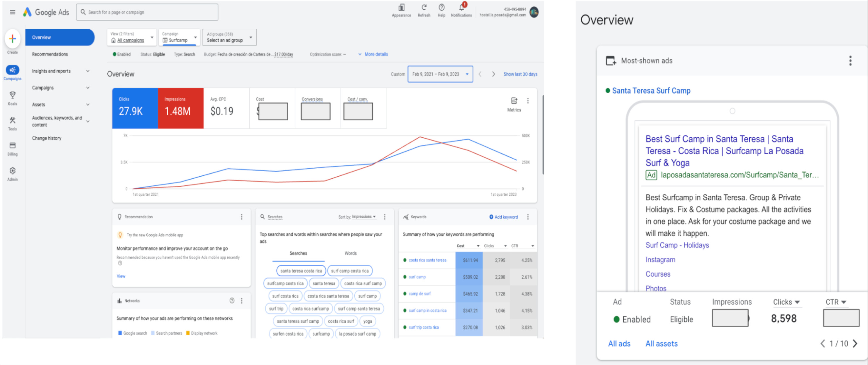This screenshot has height=365, width=868.
Task: Toggle the Impressions metric tile
Action: click(x=181, y=108)
